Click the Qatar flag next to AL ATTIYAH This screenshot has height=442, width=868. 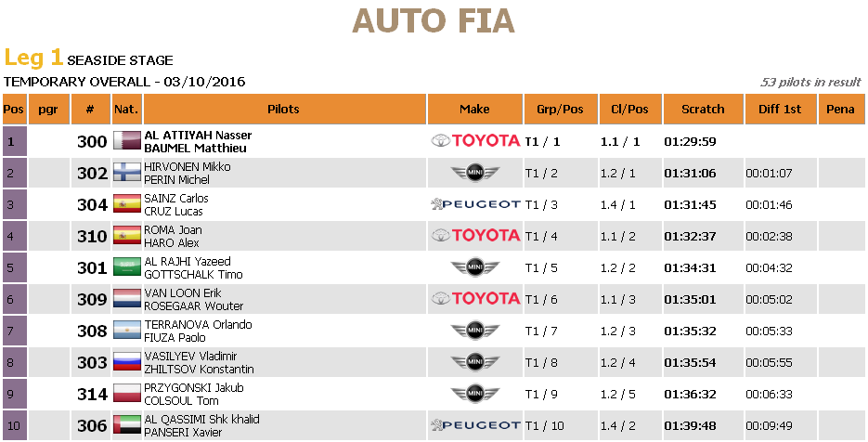(125, 141)
